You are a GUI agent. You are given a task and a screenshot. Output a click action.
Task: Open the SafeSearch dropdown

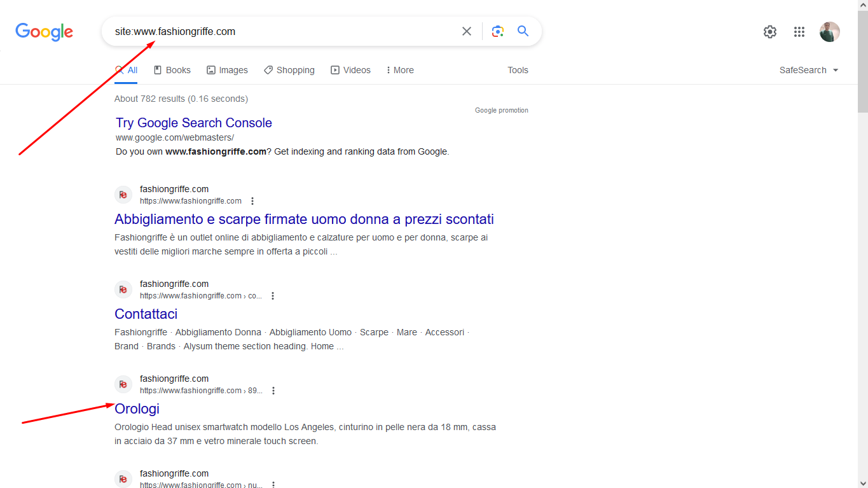click(x=809, y=70)
